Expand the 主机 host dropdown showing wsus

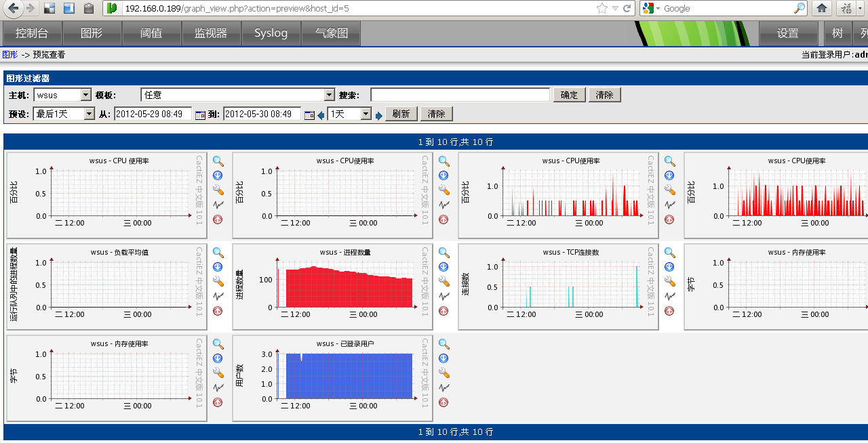[86, 95]
